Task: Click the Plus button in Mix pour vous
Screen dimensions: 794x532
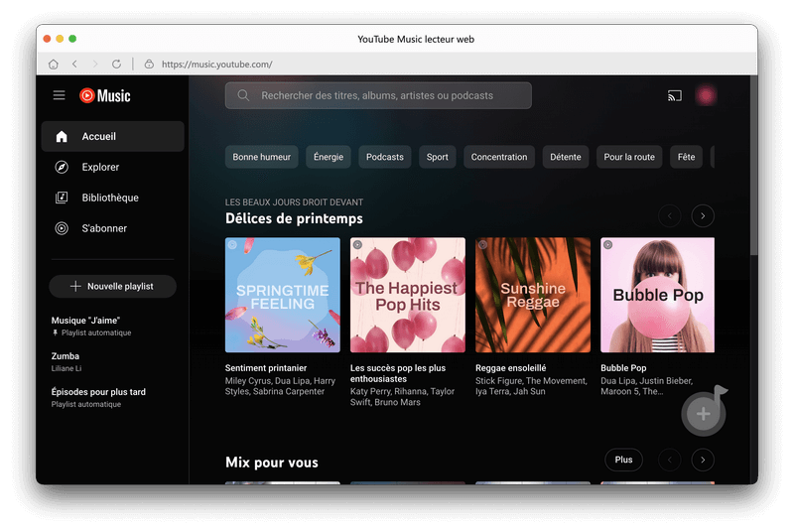Action: (x=623, y=460)
